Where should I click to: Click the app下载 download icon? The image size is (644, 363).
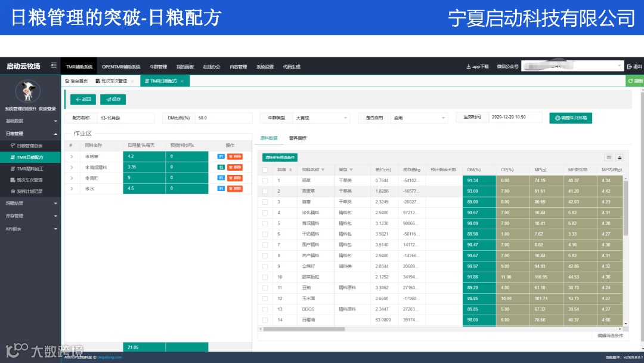click(x=469, y=67)
